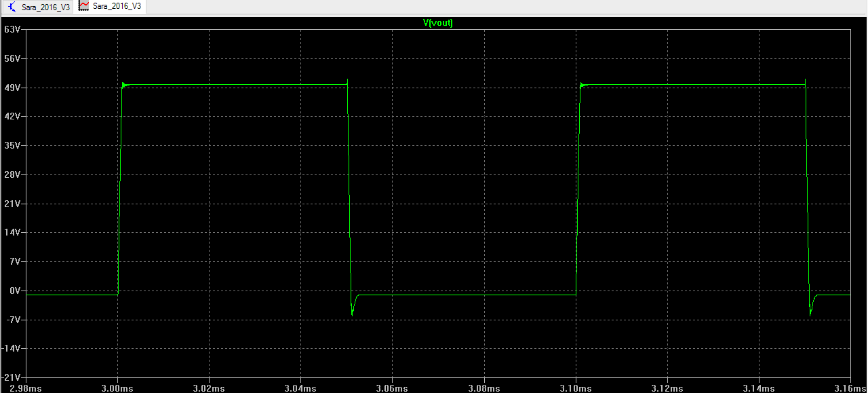Switch to the Sara_2016_V3 waveform plot tab
The width and height of the screenshot is (868, 393).
109,6
